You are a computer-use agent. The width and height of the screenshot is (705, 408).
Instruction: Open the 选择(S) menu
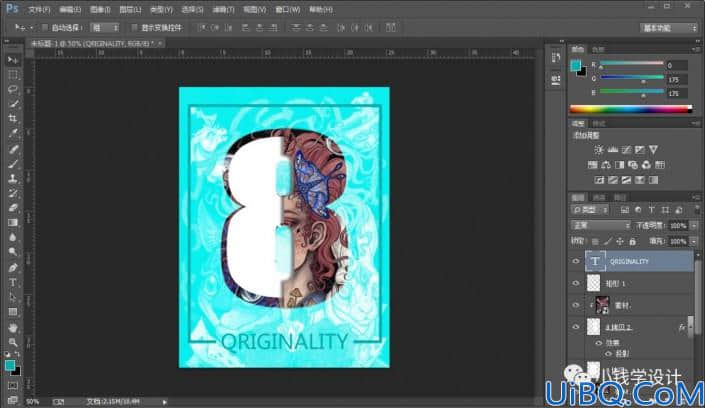[192, 9]
